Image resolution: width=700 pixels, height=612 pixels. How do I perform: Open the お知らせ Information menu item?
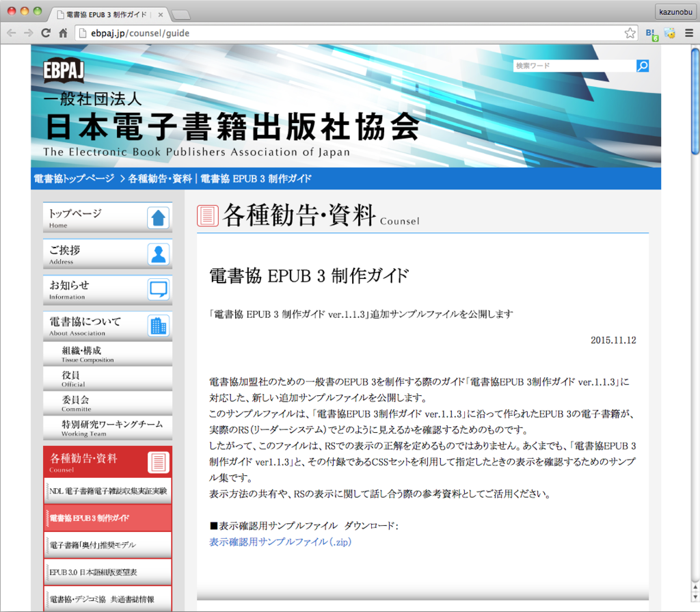(107, 290)
